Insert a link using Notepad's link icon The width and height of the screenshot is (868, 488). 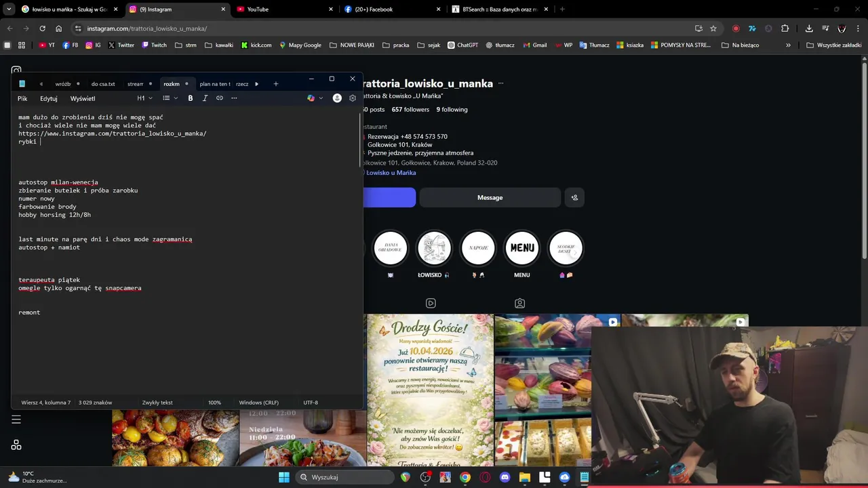coord(220,98)
